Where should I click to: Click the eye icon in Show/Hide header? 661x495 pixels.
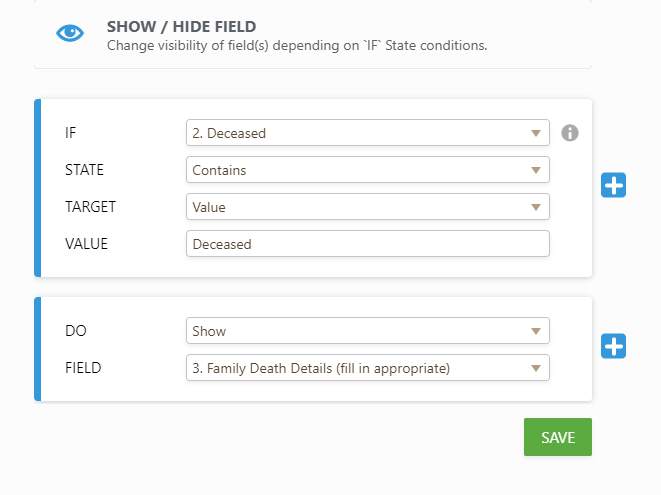click(x=70, y=33)
